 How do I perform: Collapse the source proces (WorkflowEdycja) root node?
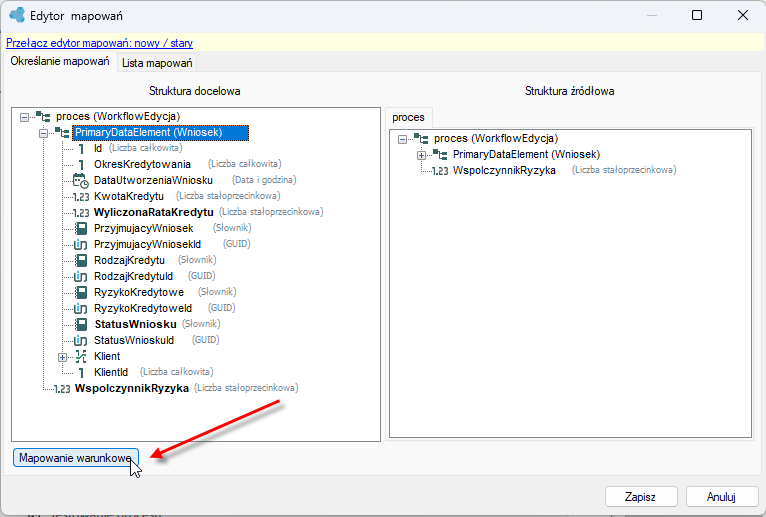point(402,140)
